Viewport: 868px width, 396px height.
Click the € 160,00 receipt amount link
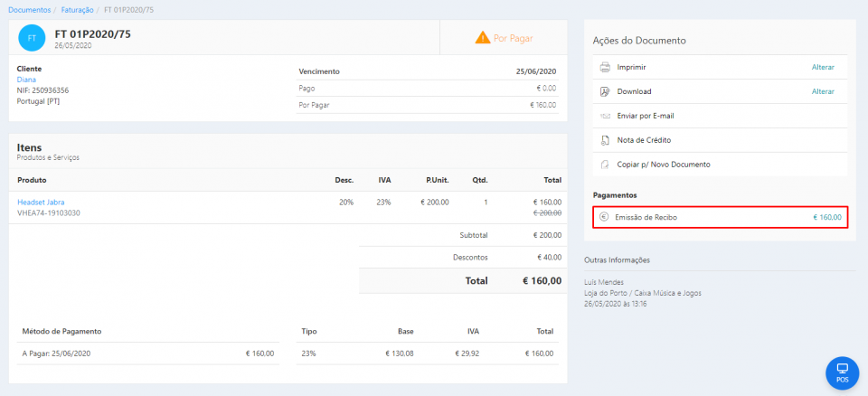point(827,218)
